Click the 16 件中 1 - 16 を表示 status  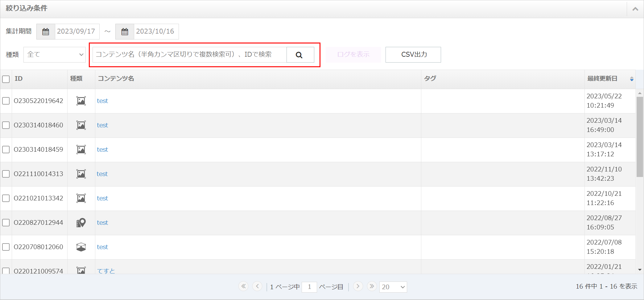tap(606, 286)
